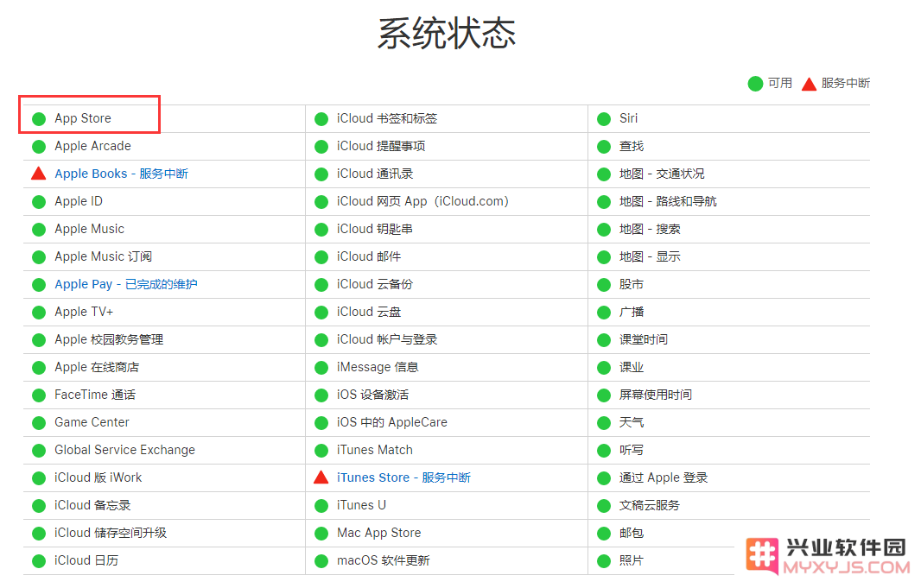The width and height of the screenshot is (921, 588).
Task: Select the iCloud 云备份 entry
Action: 375,285
